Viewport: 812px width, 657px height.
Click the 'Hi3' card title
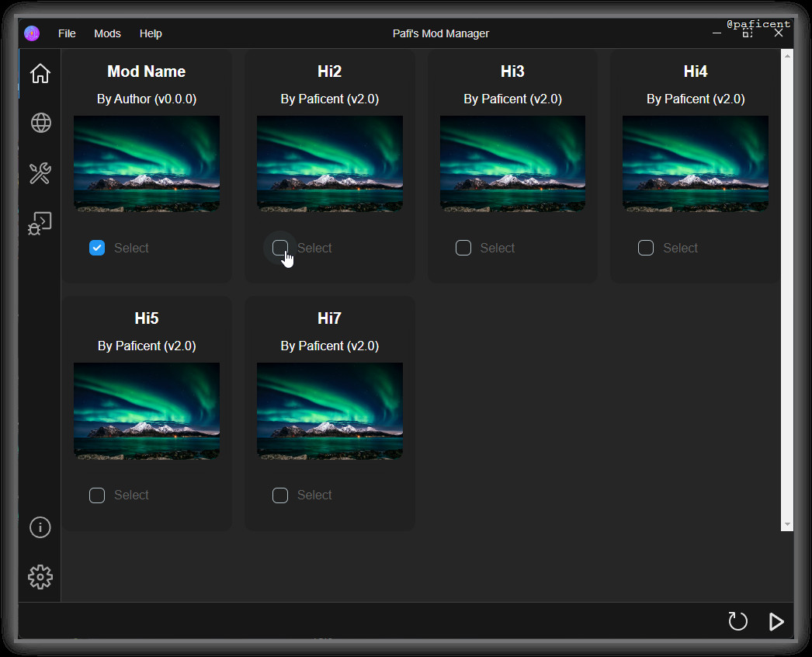(512, 71)
